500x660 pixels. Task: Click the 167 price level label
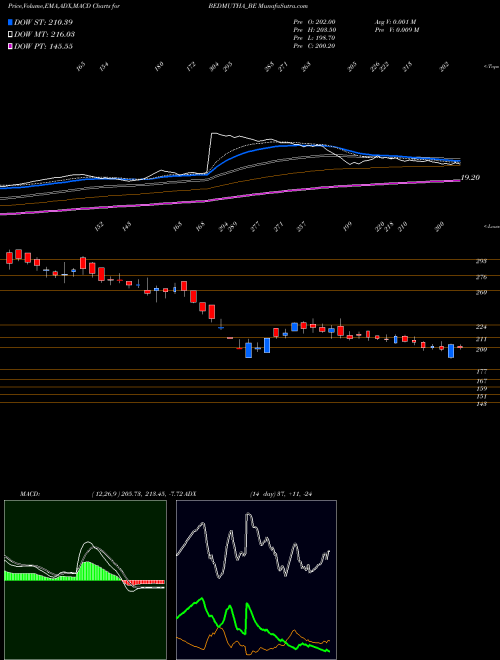pos(481,381)
